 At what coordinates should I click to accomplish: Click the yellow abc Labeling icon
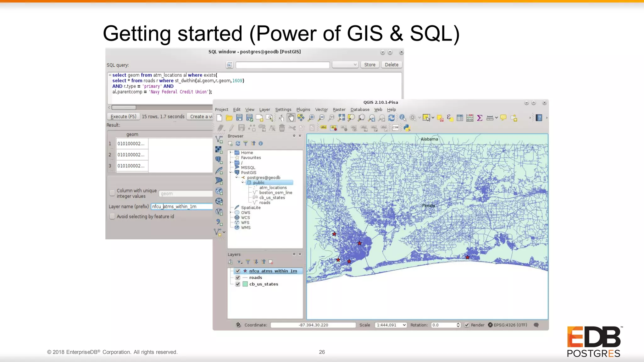(324, 128)
